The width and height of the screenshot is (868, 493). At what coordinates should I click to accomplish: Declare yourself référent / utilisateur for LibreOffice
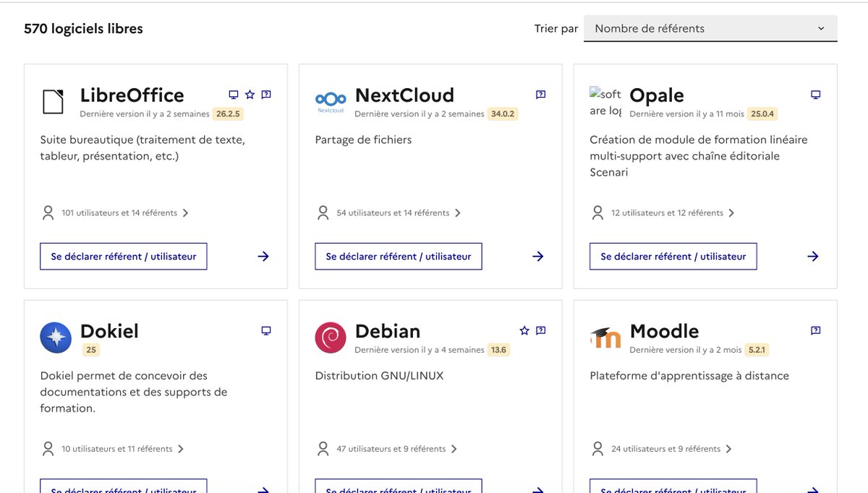point(124,257)
